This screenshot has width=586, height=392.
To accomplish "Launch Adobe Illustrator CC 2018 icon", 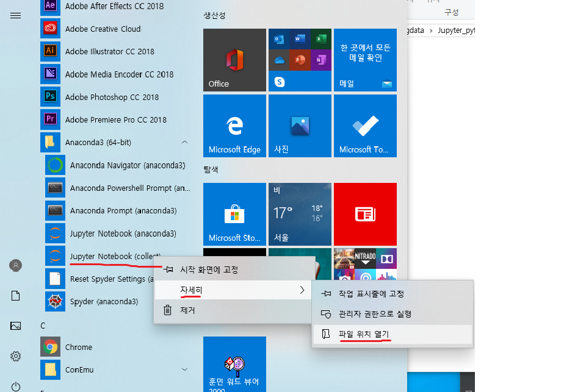I will (x=50, y=51).
